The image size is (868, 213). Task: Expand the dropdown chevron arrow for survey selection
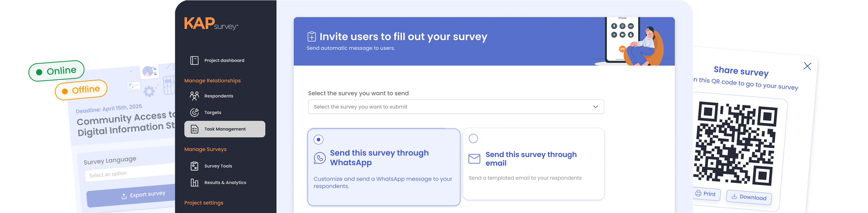pyautogui.click(x=596, y=107)
